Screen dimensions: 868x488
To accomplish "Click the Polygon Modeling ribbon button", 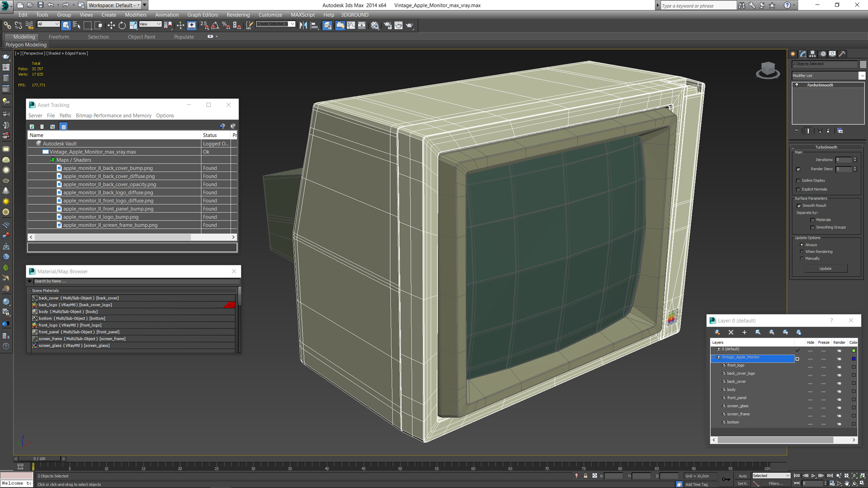I will point(26,45).
